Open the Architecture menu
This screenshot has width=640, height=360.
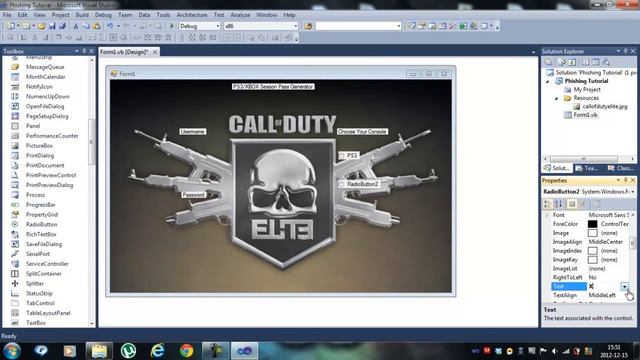click(192, 15)
